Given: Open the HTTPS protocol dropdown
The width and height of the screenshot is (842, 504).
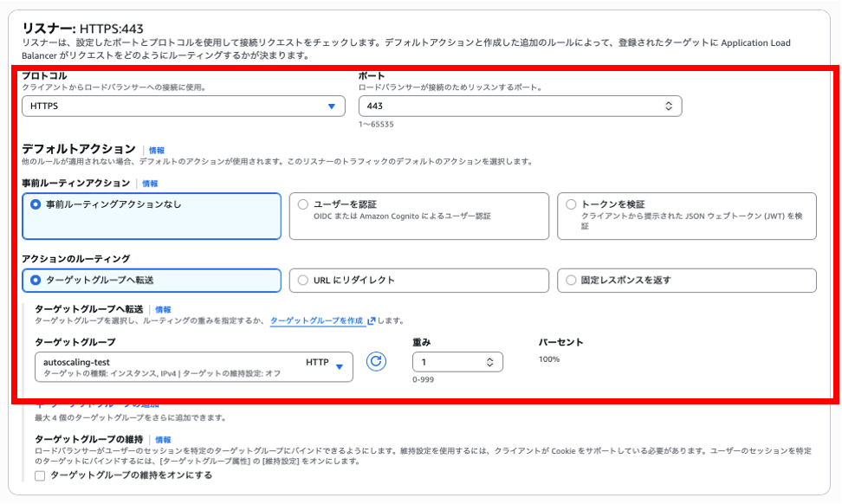Looking at the screenshot, I should (184, 107).
